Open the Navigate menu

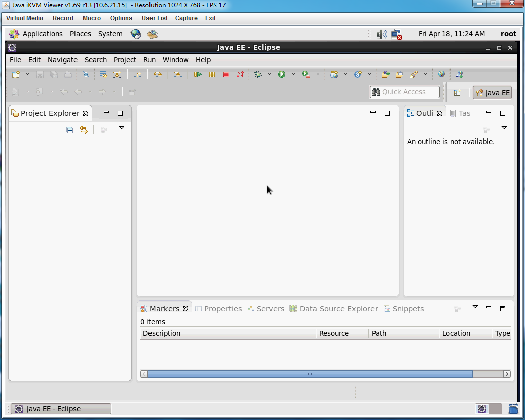pyautogui.click(x=62, y=60)
